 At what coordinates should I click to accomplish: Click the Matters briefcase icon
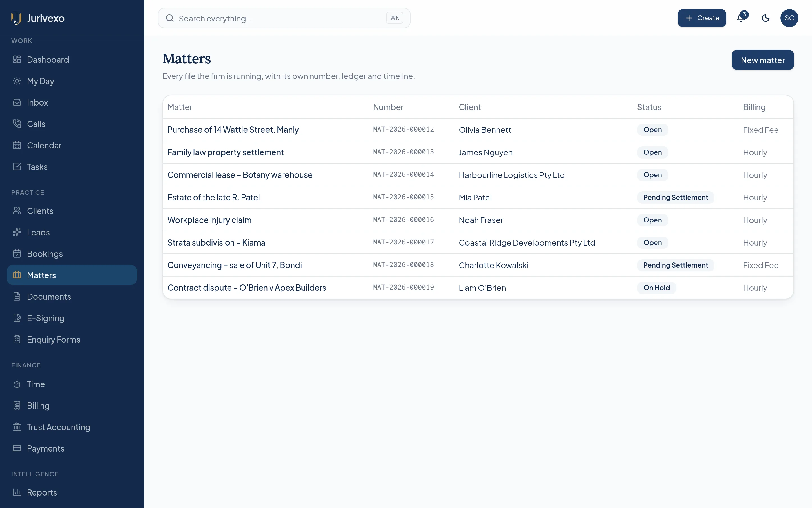tap(17, 275)
